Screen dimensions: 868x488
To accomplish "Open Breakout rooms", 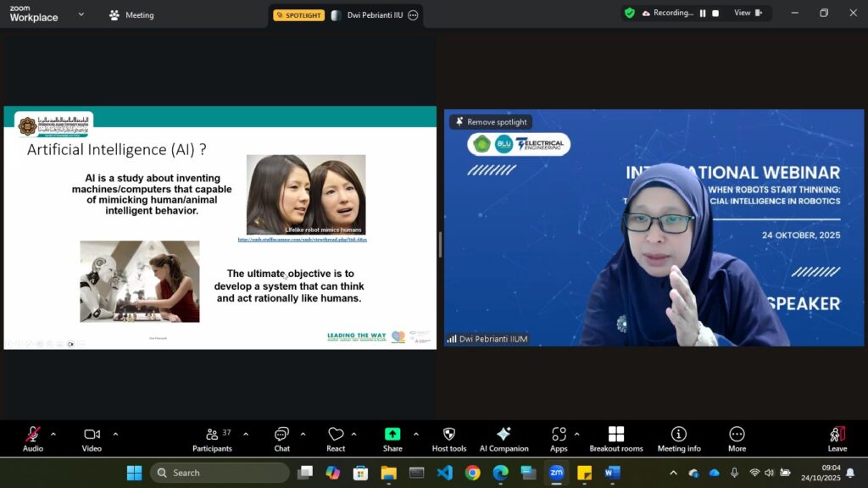I will (x=616, y=438).
